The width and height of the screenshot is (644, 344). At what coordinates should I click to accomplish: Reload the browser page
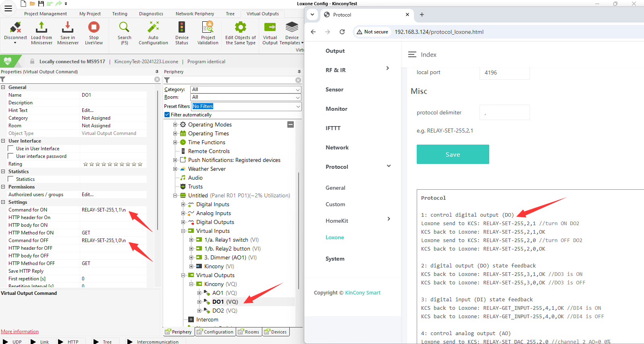[x=342, y=32]
